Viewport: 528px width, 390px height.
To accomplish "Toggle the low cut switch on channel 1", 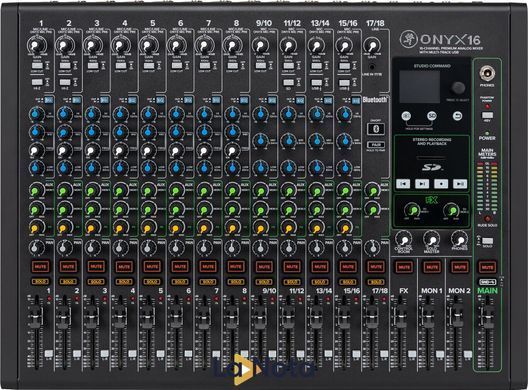I will [x=37, y=65].
